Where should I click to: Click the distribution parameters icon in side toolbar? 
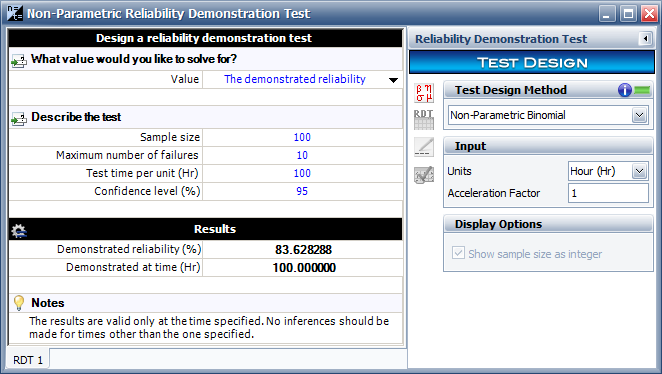pos(424,93)
